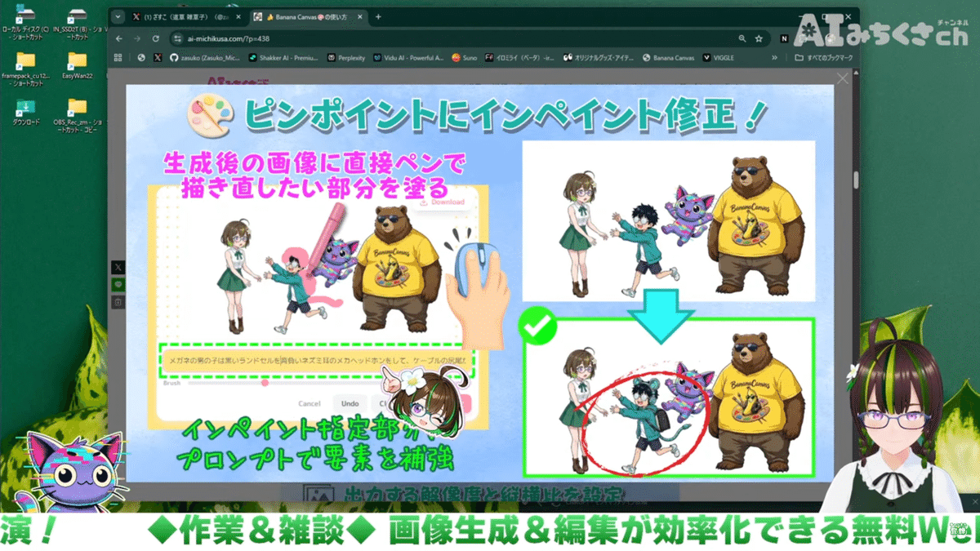Click the pink Brush size slider handle
This screenshot has height=551, width=980.
pyautogui.click(x=265, y=384)
